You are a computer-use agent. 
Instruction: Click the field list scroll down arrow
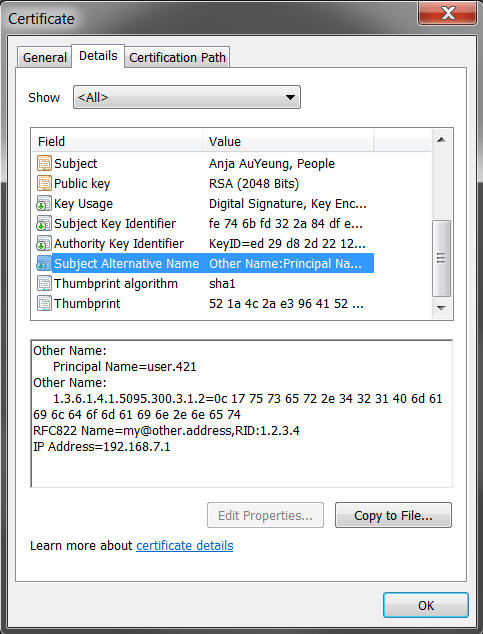click(x=441, y=308)
